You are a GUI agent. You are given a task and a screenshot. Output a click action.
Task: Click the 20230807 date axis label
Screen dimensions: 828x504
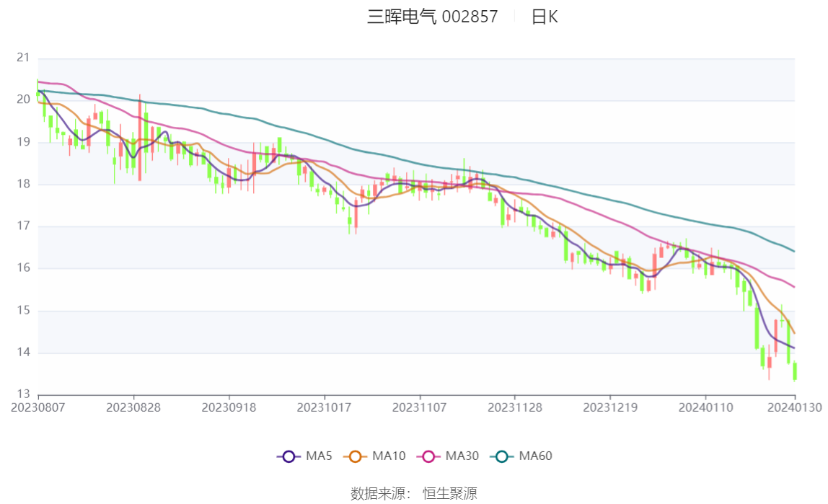[x=38, y=408]
